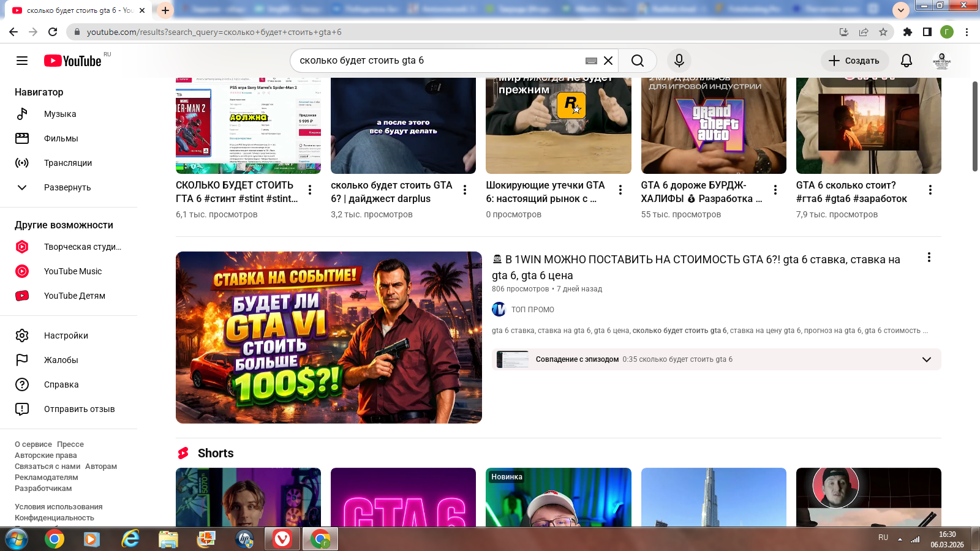Viewport: 980px width, 551px height.
Task: Launch Internet Explorer from taskbar
Action: [x=130, y=539]
